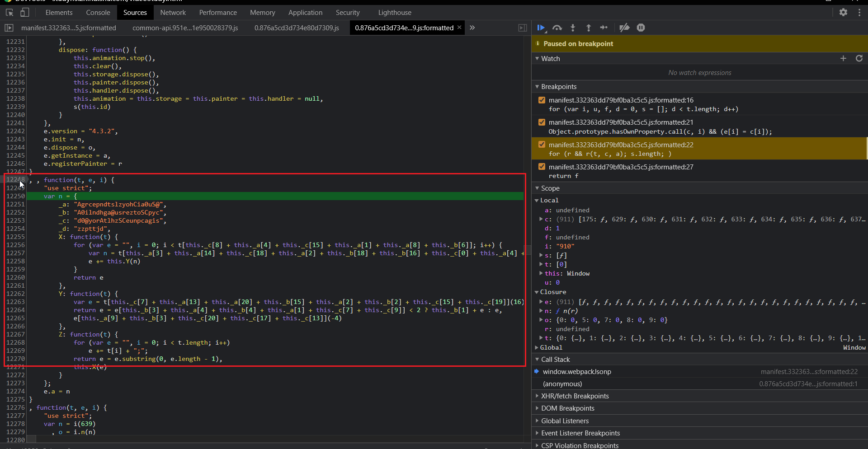This screenshot has height=449, width=868.
Task: Toggle breakpoint at manifest formatted line 27
Action: click(542, 167)
